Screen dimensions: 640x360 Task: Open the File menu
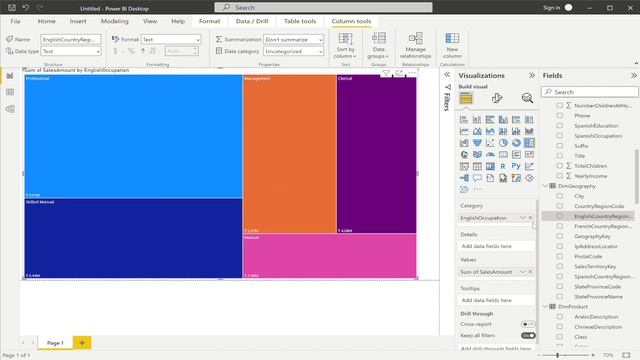pyautogui.click(x=16, y=21)
